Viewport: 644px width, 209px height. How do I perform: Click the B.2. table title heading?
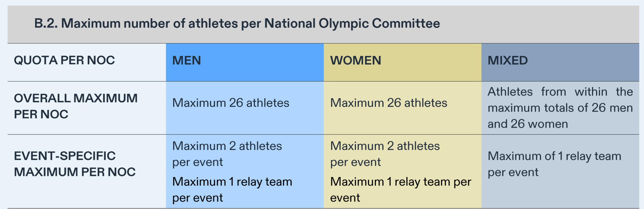(237, 23)
